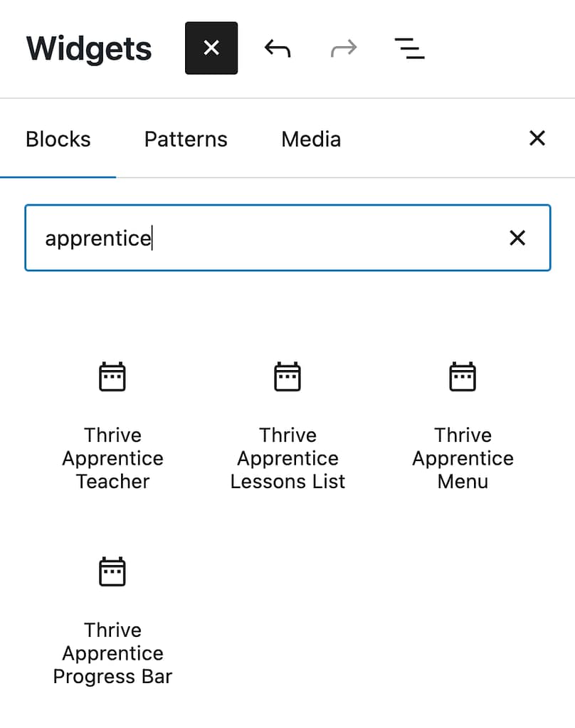This screenshot has height=728, width=575.
Task: Select the Media tab
Action: [311, 139]
